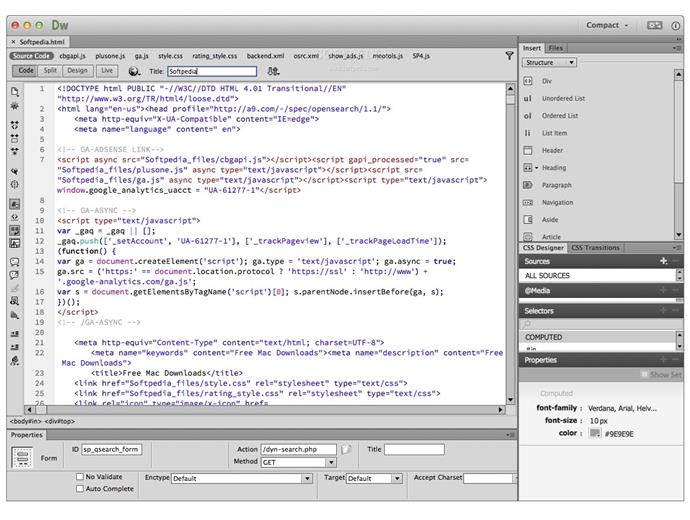
Task: Click the info icon at top right
Action: (x=675, y=26)
